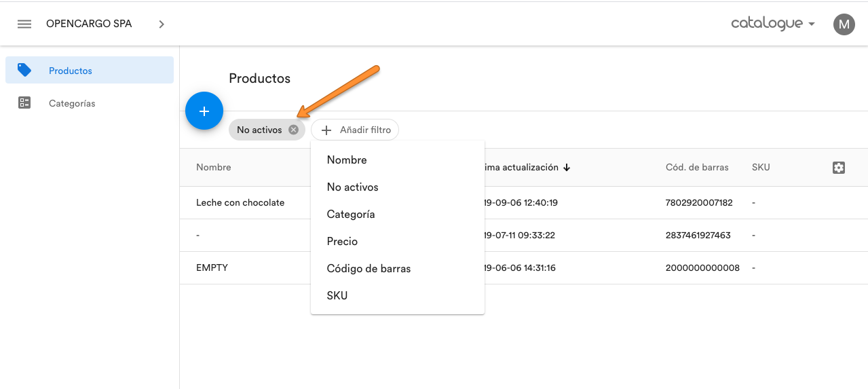This screenshot has width=868, height=389.
Task: Choose No activos in the filter menu
Action: point(352,187)
